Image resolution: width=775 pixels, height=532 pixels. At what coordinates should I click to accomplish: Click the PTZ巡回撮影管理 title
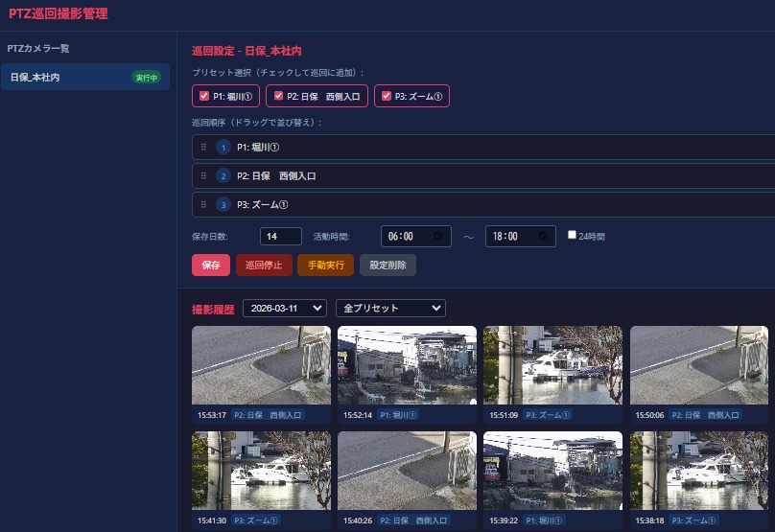[59, 13]
